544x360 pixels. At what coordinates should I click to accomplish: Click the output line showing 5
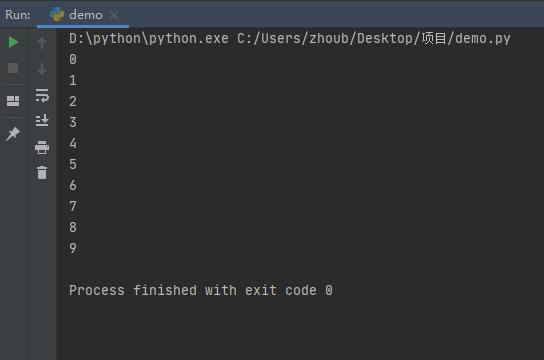pyautogui.click(x=73, y=164)
